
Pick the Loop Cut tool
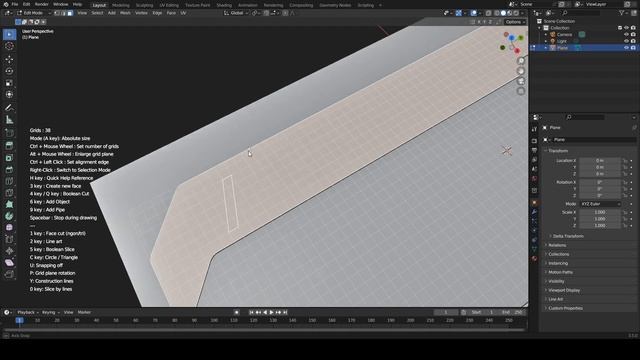pos(9,181)
